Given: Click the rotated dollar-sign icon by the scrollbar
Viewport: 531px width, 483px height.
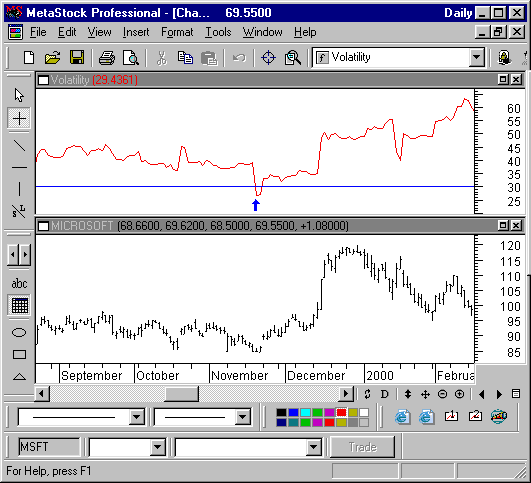Looking at the screenshot, I should [x=367, y=394].
